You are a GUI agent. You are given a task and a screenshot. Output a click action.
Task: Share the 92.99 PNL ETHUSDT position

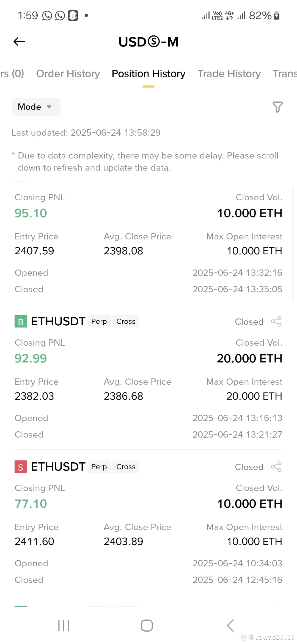click(276, 321)
